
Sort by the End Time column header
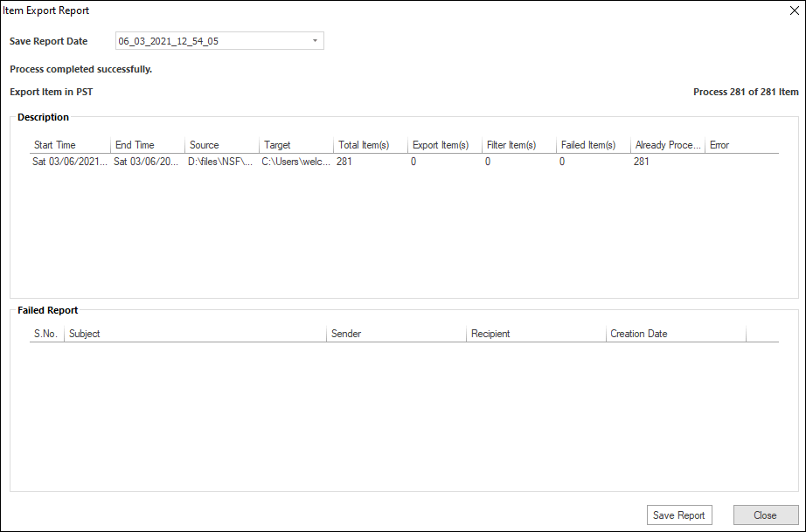[x=148, y=145]
